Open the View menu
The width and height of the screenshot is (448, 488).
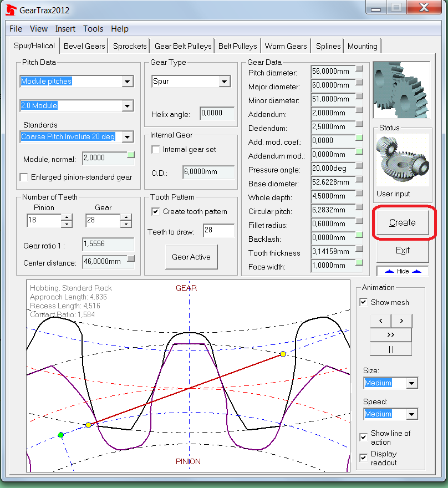point(39,29)
